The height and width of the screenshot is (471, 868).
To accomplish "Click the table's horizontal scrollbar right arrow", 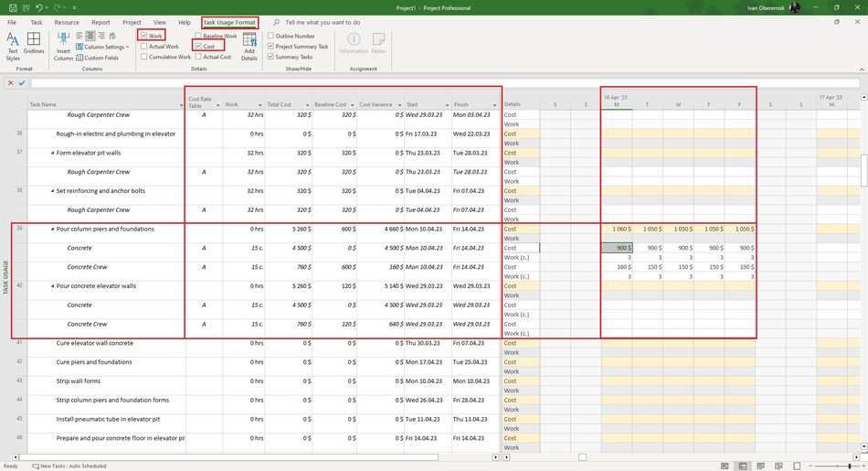I will [x=495, y=457].
